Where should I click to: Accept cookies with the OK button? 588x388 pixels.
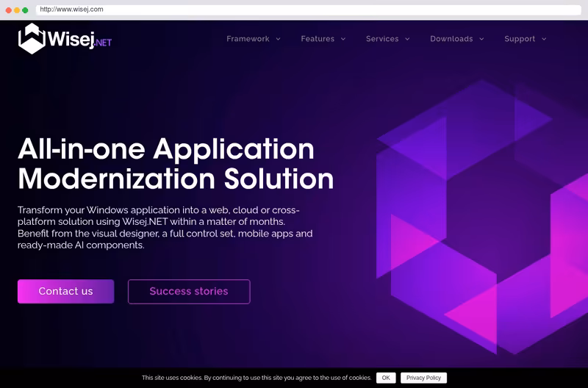[x=386, y=378]
